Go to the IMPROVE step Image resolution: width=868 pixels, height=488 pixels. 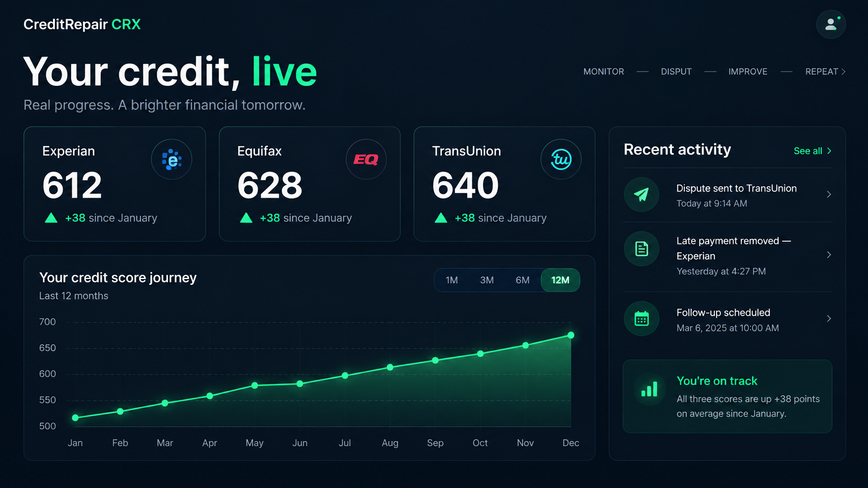pyautogui.click(x=748, y=72)
